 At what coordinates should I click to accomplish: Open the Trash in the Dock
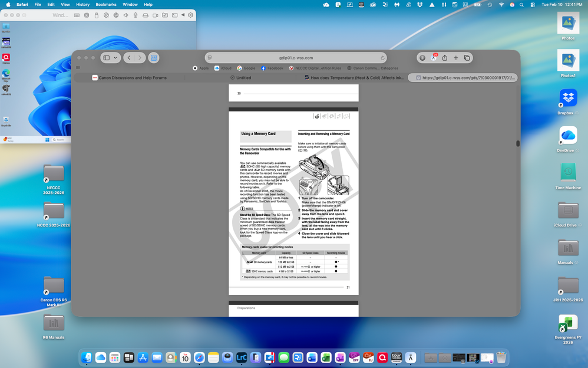pos(501,357)
